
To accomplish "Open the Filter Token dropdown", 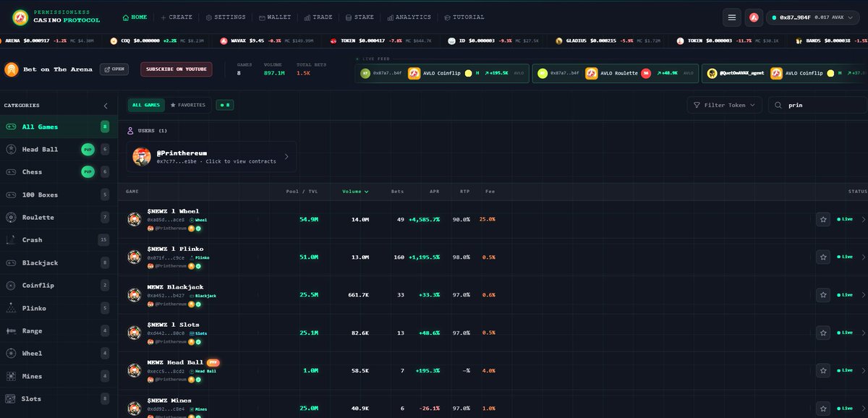I will click(x=724, y=105).
